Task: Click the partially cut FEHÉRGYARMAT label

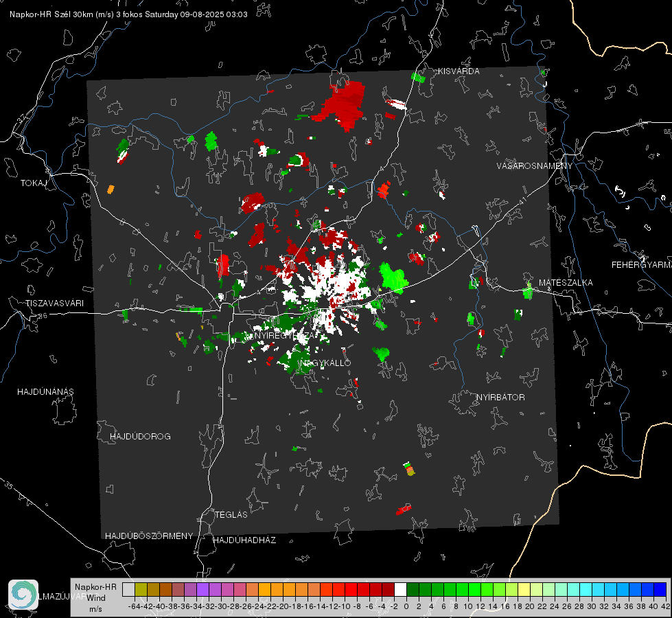Action: pyautogui.click(x=641, y=265)
